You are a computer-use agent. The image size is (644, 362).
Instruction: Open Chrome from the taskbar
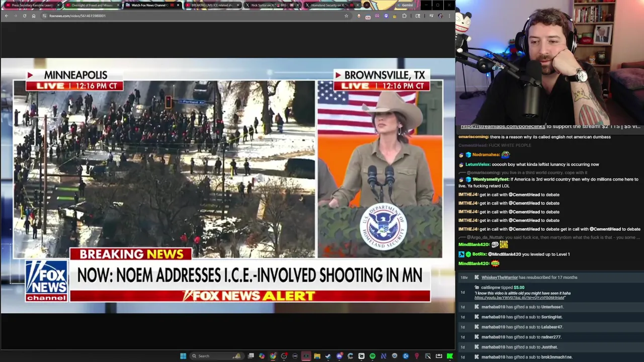point(273,356)
